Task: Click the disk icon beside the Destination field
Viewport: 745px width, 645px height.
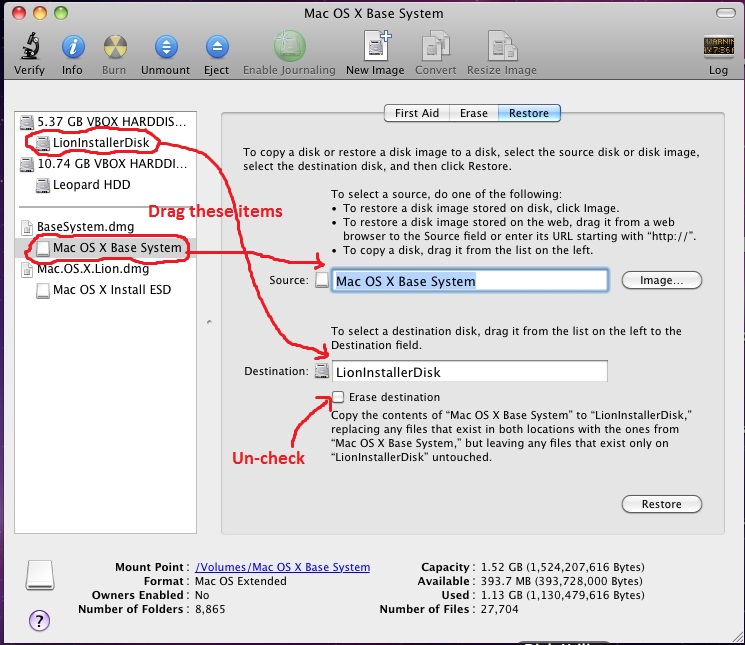Action: pos(322,370)
